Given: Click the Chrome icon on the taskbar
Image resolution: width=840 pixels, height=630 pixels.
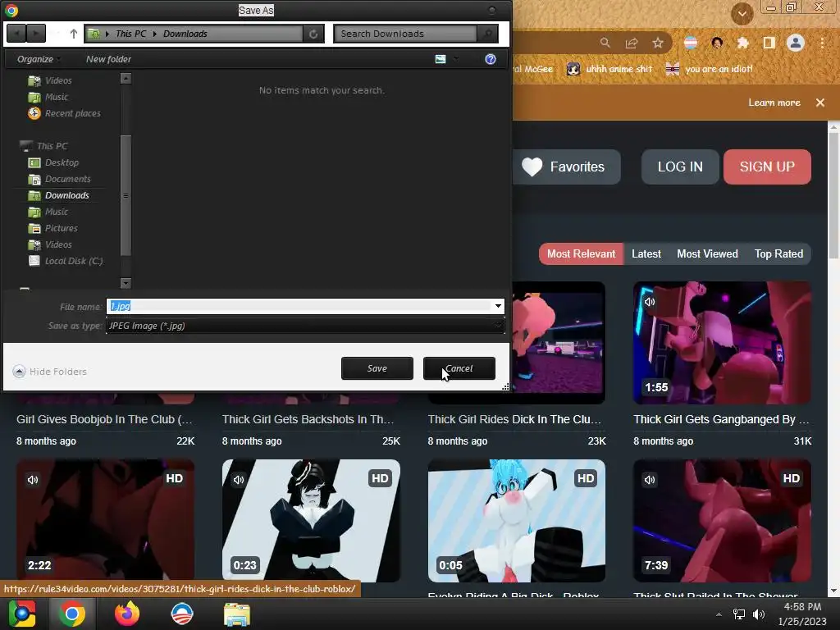Looking at the screenshot, I should 72,614.
